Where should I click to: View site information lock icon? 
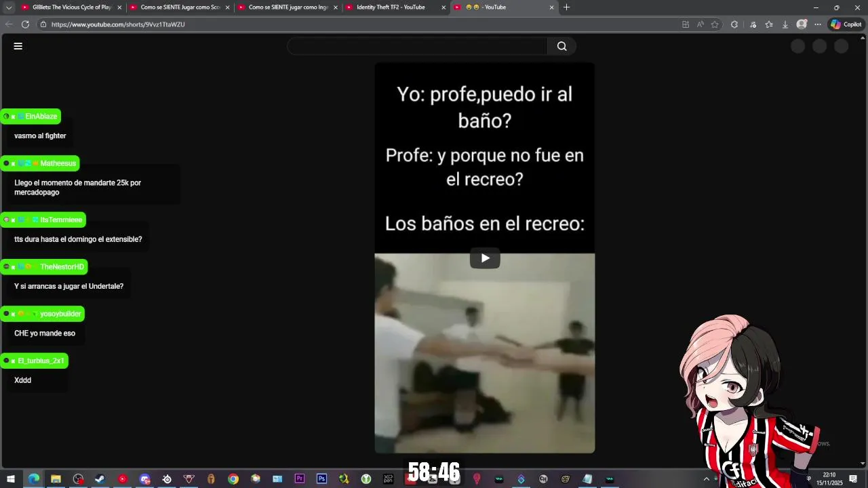(43, 24)
